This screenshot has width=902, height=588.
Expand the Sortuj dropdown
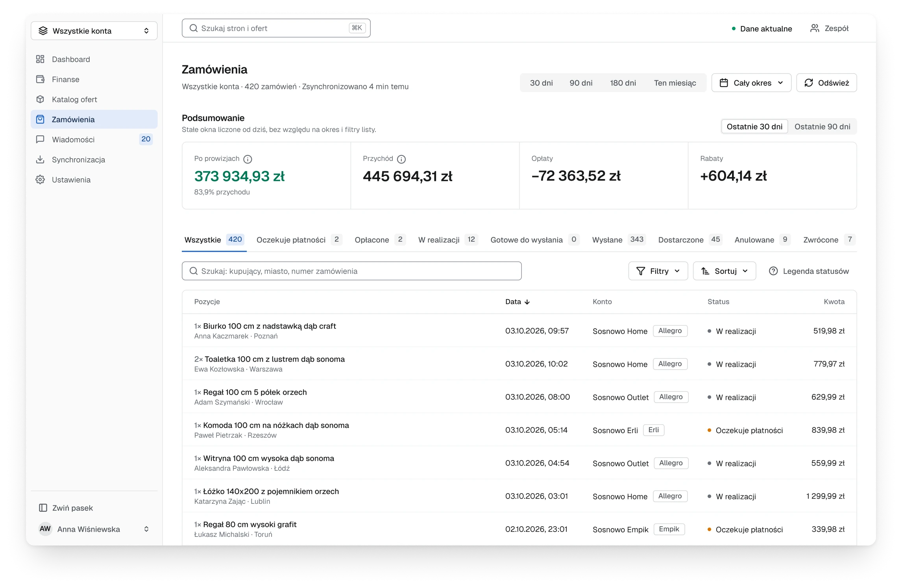point(725,271)
